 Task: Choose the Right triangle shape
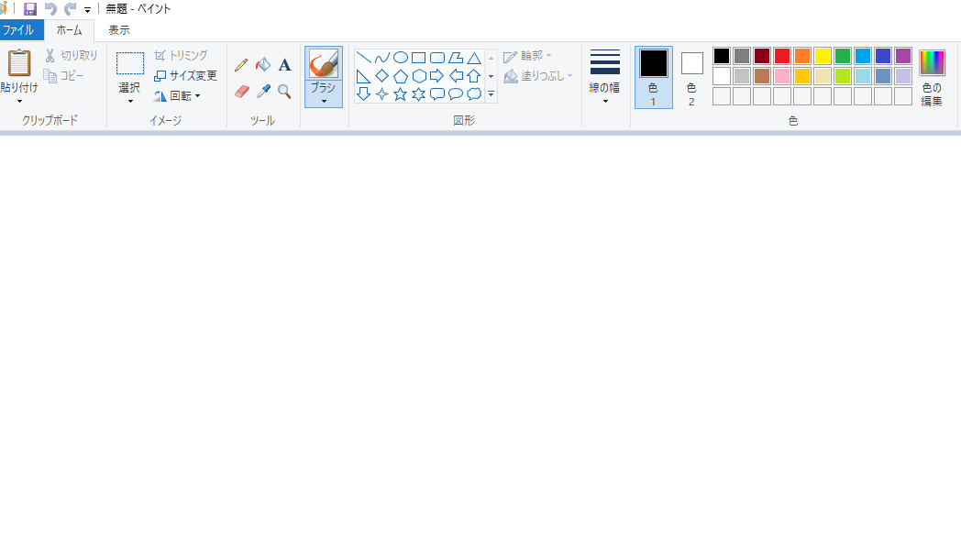tap(363, 76)
